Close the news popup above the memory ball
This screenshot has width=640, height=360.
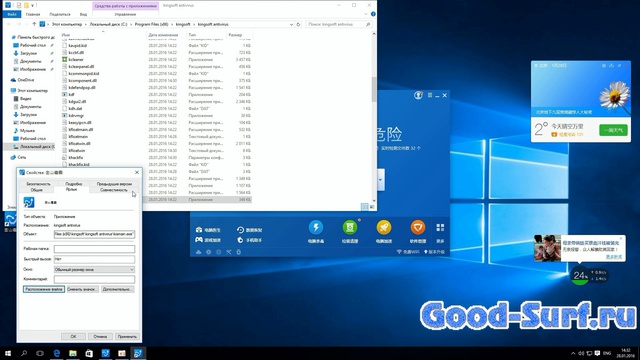click(x=621, y=238)
